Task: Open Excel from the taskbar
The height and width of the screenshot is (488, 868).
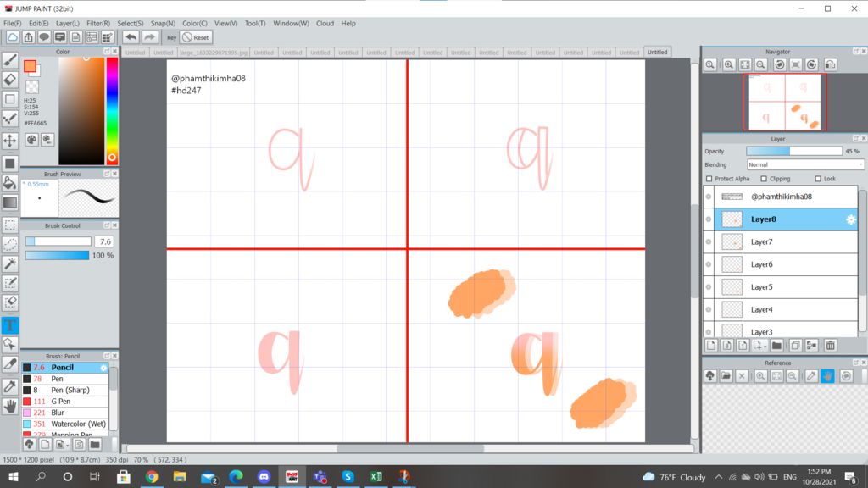Action: tap(376, 476)
